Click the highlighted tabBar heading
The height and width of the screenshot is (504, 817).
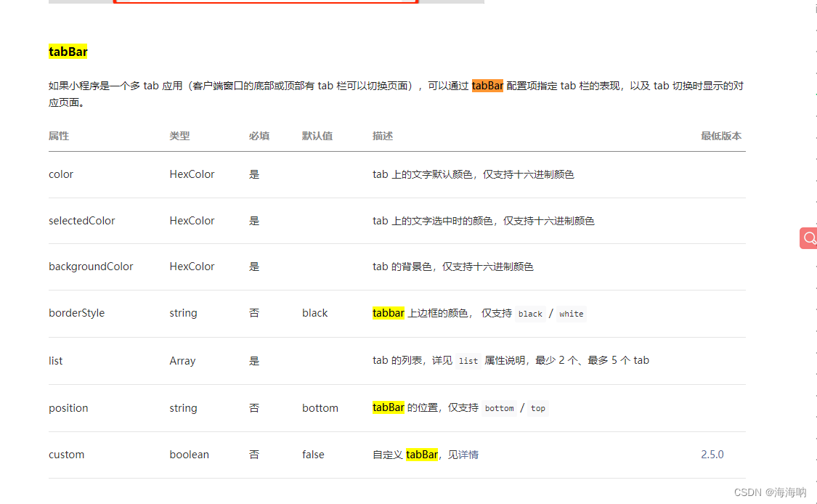coord(68,52)
